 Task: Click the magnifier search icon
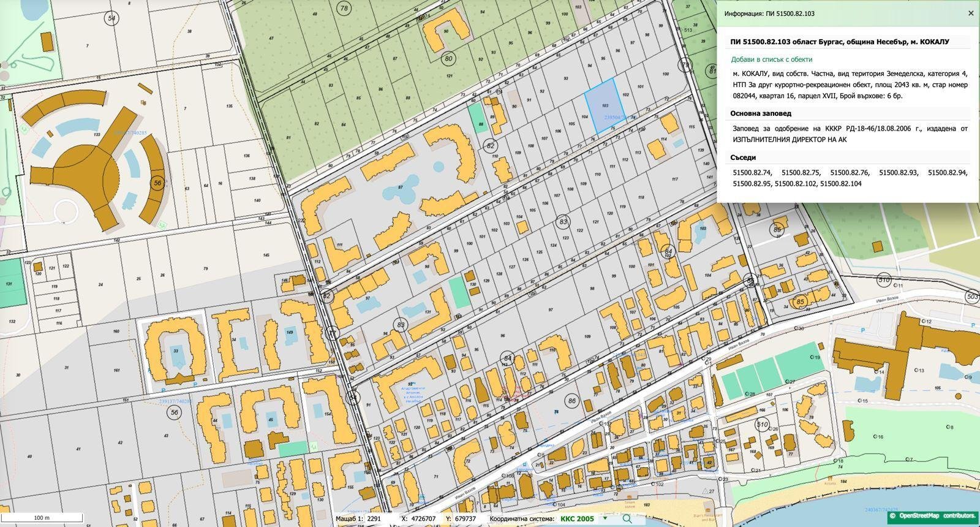tap(627, 518)
